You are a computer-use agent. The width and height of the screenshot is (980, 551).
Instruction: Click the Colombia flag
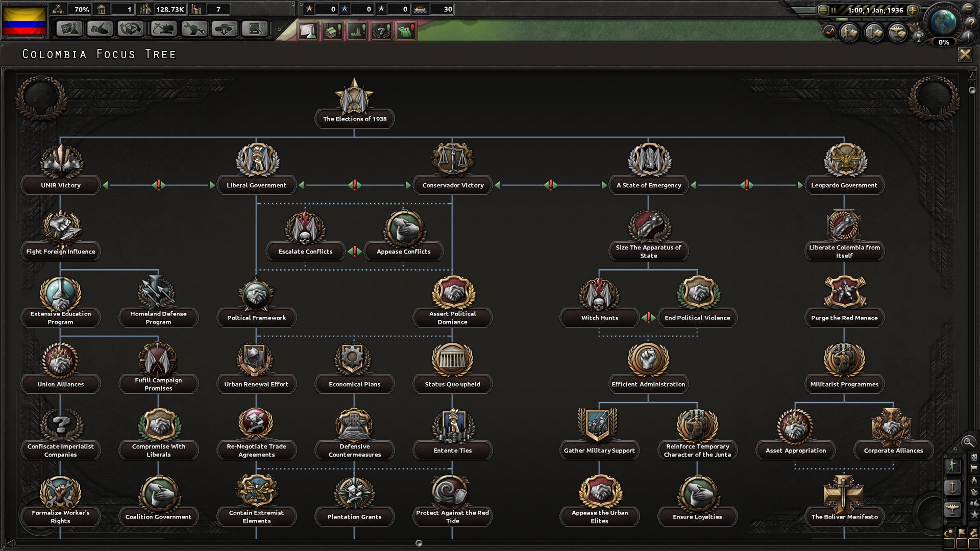24,20
